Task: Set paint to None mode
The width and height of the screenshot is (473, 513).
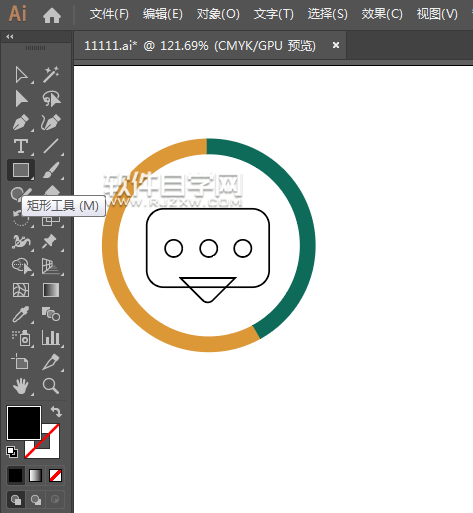Action: [x=55, y=476]
